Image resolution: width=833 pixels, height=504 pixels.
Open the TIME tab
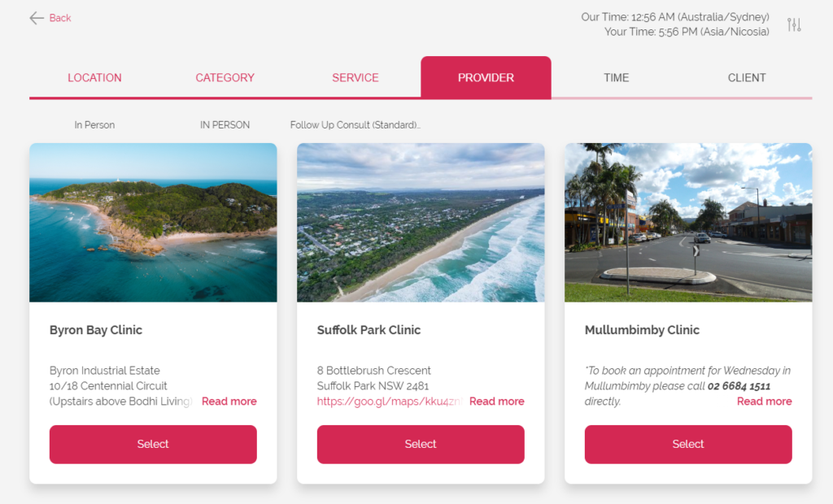click(617, 77)
